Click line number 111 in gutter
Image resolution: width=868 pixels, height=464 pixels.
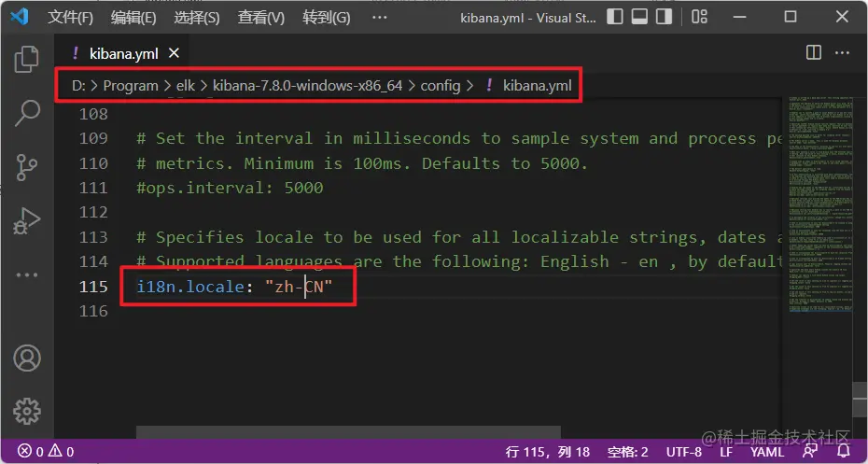click(93, 188)
